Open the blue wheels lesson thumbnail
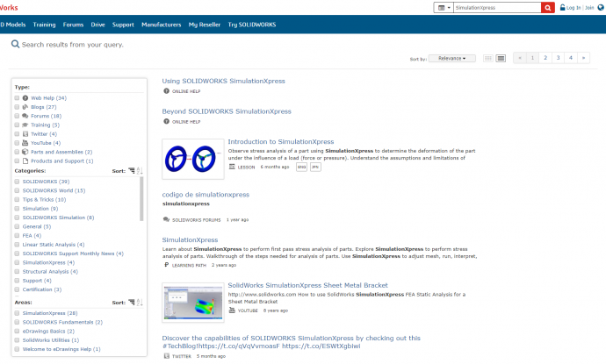The image size is (606, 364). point(193,159)
